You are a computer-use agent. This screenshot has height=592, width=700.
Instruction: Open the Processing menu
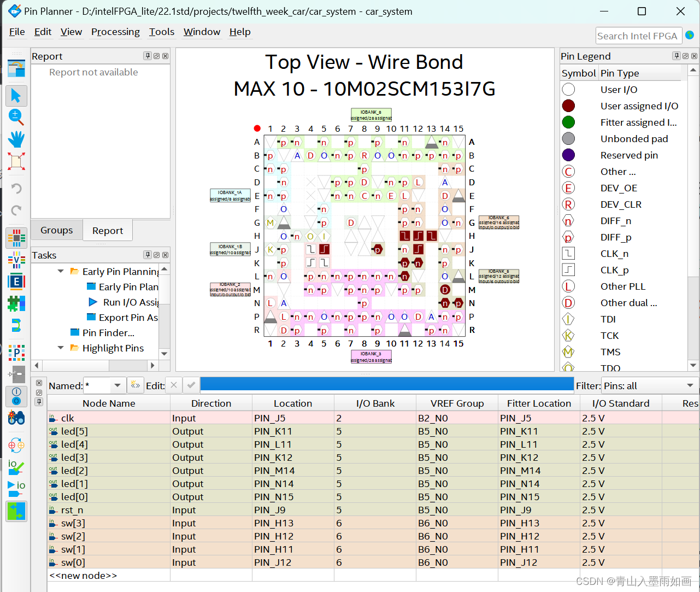coord(115,32)
